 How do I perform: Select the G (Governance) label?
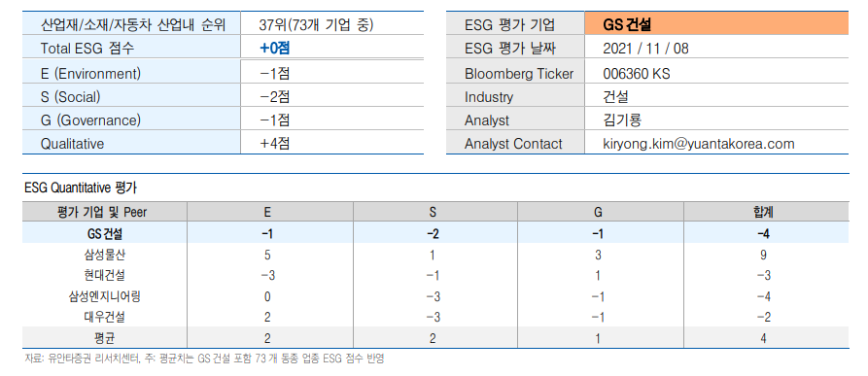(x=90, y=120)
